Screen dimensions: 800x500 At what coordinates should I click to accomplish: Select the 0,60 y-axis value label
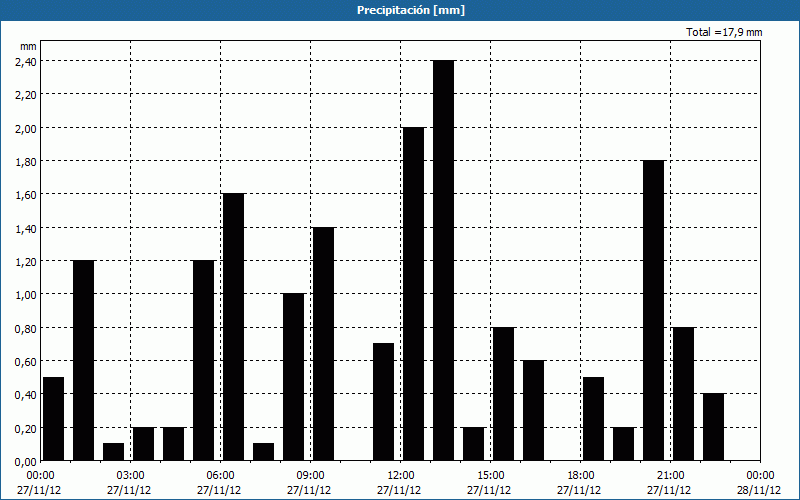point(26,361)
